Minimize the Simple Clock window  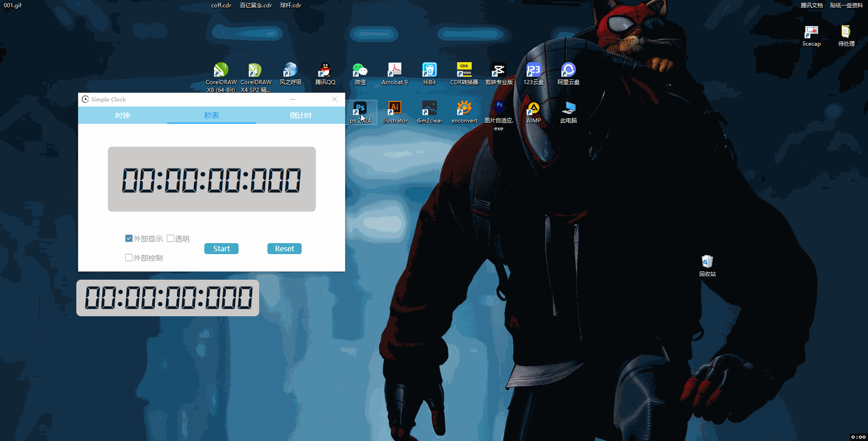(x=293, y=99)
